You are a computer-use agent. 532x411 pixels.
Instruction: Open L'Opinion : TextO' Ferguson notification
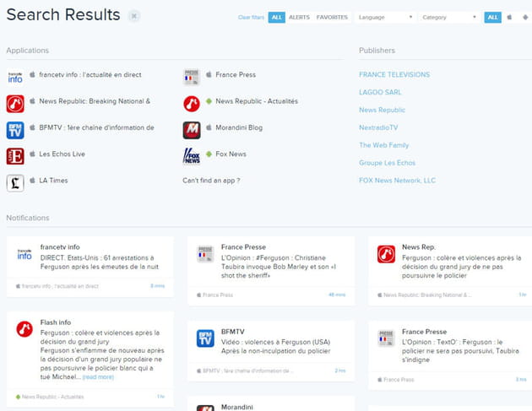tap(460, 350)
